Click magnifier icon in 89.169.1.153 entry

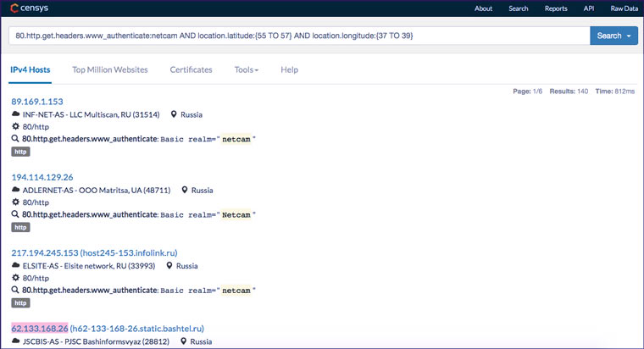click(x=15, y=139)
